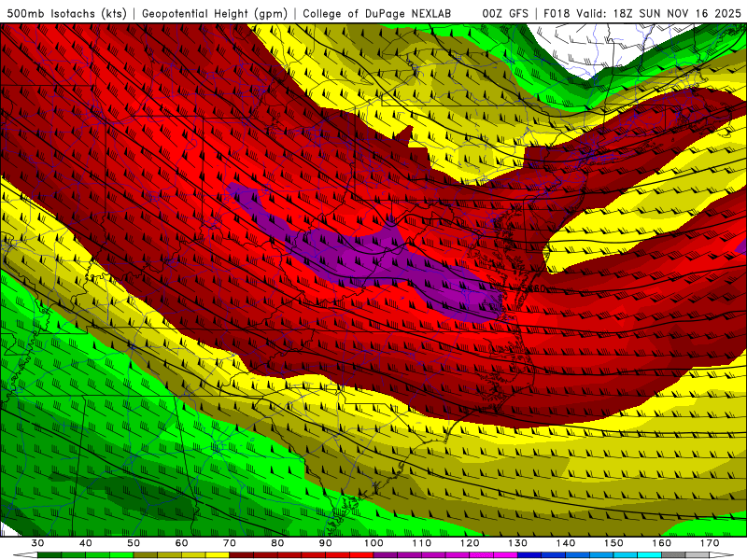Click the 170 value on the color scale
This screenshot has width=747, height=560.
pos(710,543)
